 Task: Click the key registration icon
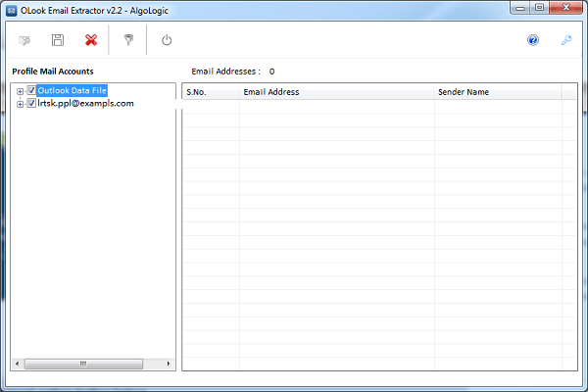566,40
